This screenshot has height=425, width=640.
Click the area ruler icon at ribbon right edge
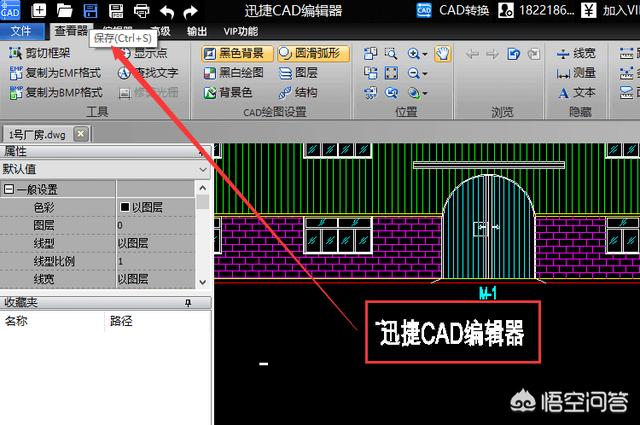tap(627, 93)
